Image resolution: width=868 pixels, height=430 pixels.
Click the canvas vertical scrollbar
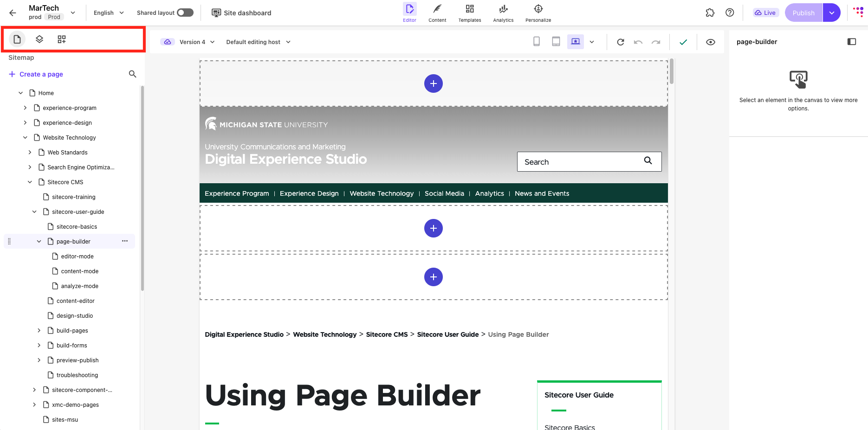(x=672, y=71)
